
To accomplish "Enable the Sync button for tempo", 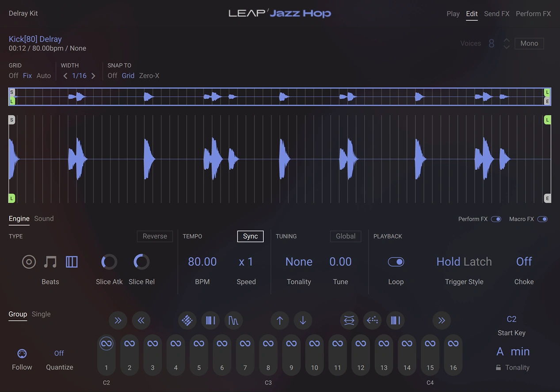I will (250, 236).
